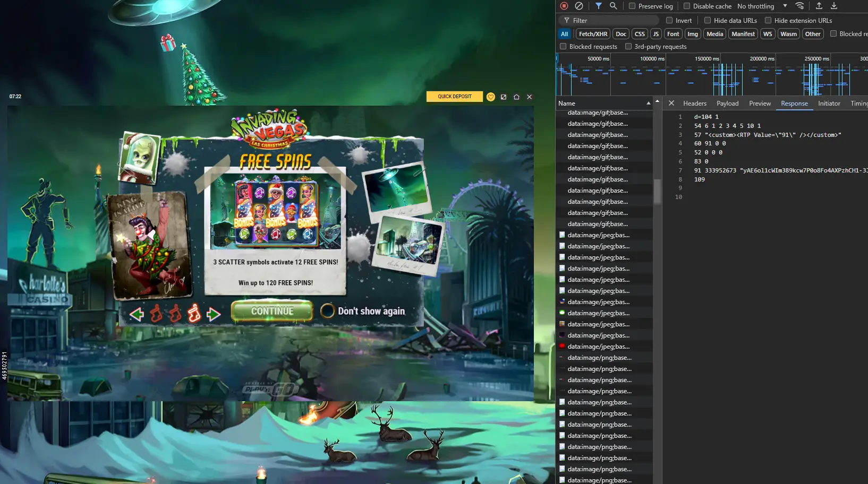Viewport: 868px width, 484px height.
Task: Filter requests by Wasm type
Action: pos(788,34)
